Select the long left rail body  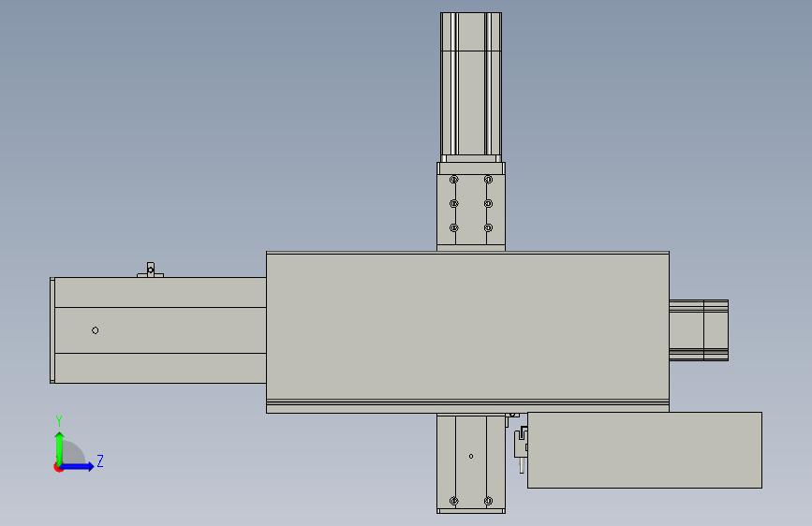[x=158, y=330]
